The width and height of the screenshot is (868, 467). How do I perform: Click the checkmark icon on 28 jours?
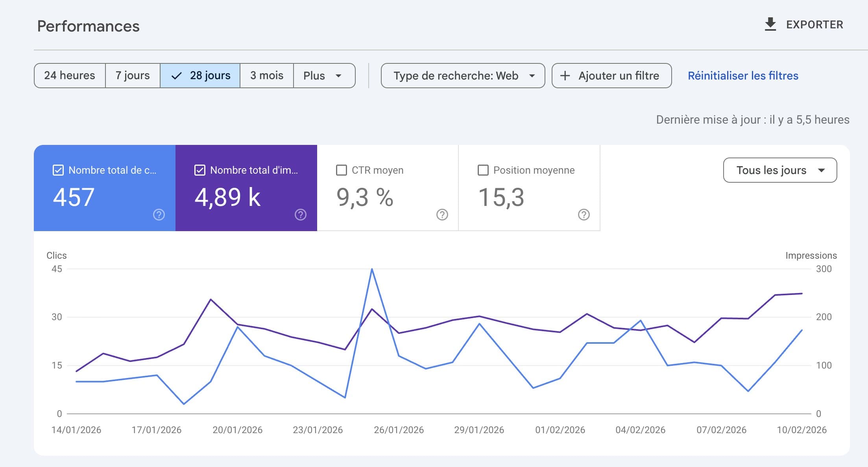tap(177, 76)
